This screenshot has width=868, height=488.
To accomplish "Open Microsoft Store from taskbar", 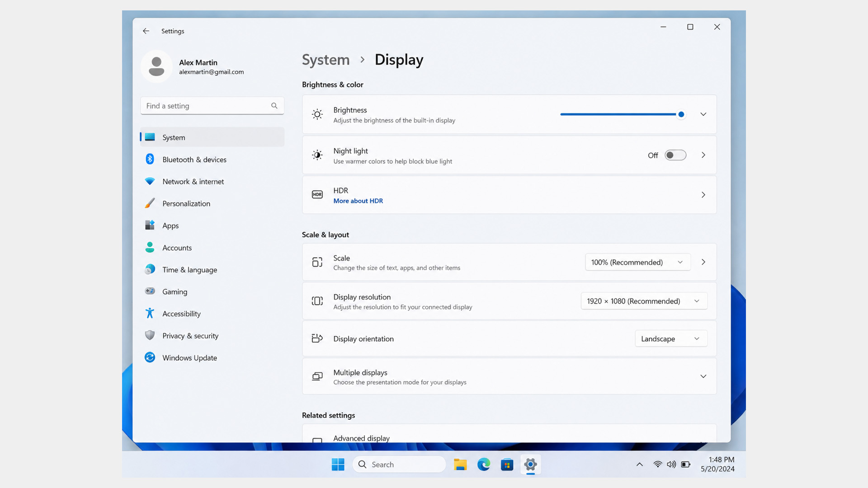I will tap(507, 465).
